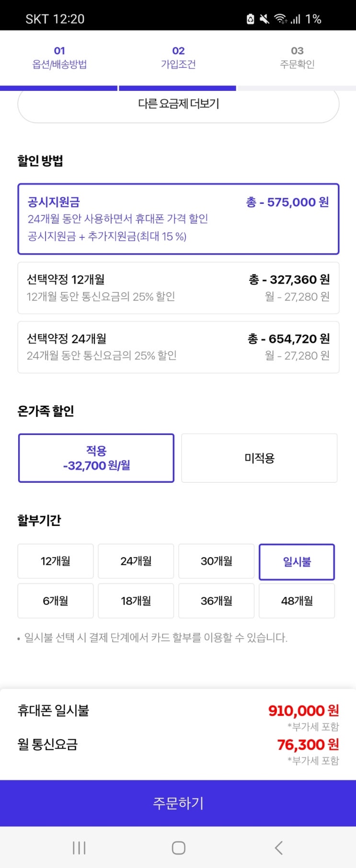The image size is (356, 868).
Task: Tap the 910,000 원 lump-sum price
Action: coord(303,711)
